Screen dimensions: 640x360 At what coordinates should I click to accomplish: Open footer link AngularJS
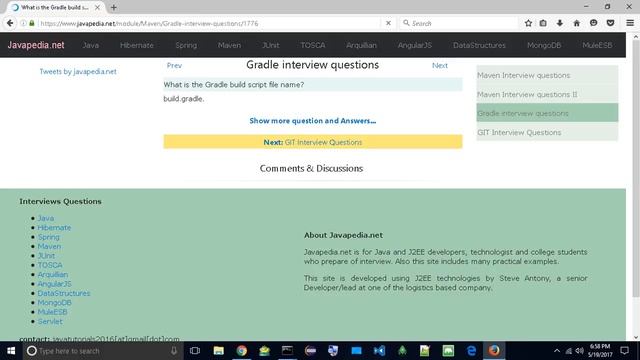pyautogui.click(x=54, y=284)
